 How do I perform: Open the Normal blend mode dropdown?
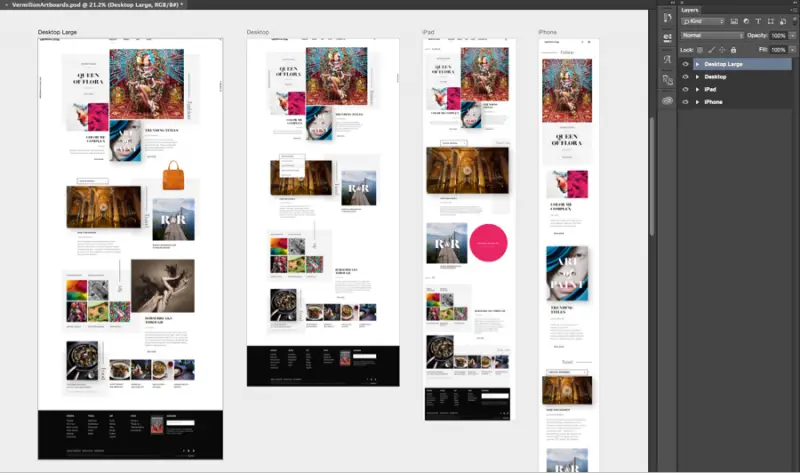click(x=712, y=36)
